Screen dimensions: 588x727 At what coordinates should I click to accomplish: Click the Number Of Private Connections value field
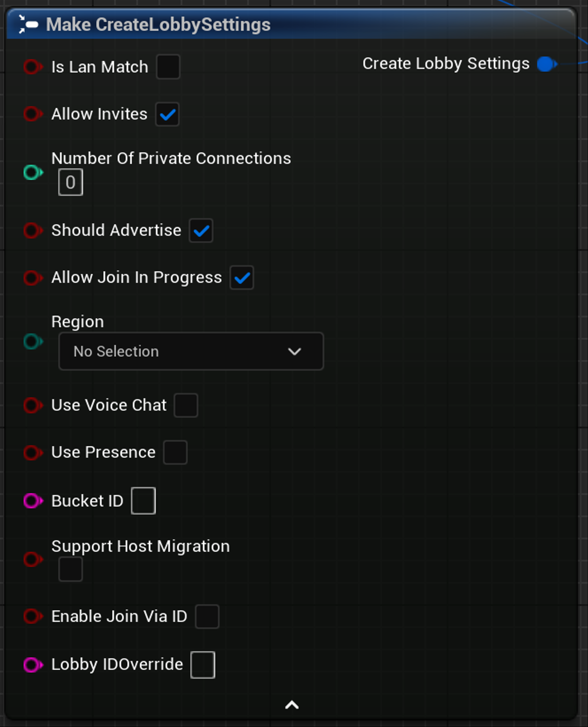(x=70, y=182)
